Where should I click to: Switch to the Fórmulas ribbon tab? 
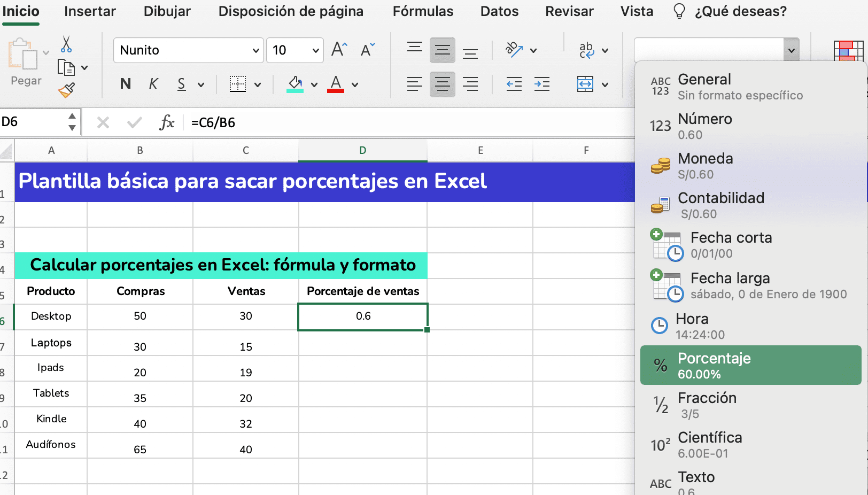(422, 11)
